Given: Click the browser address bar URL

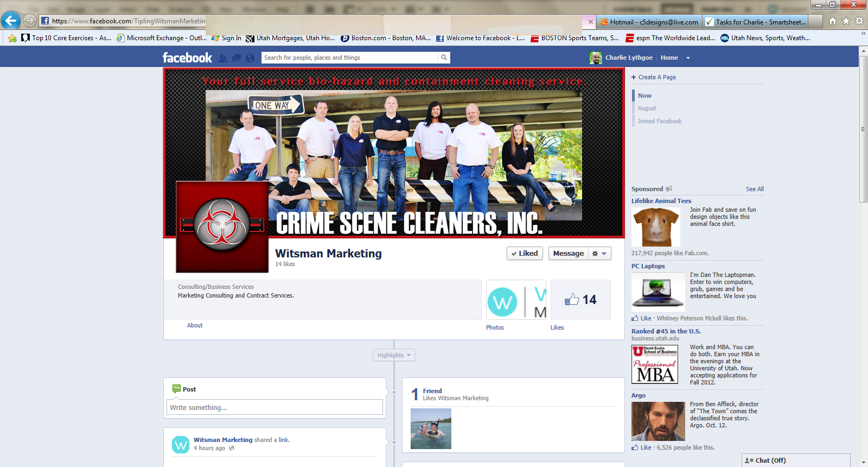Looking at the screenshot, I should tap(129, 21).
